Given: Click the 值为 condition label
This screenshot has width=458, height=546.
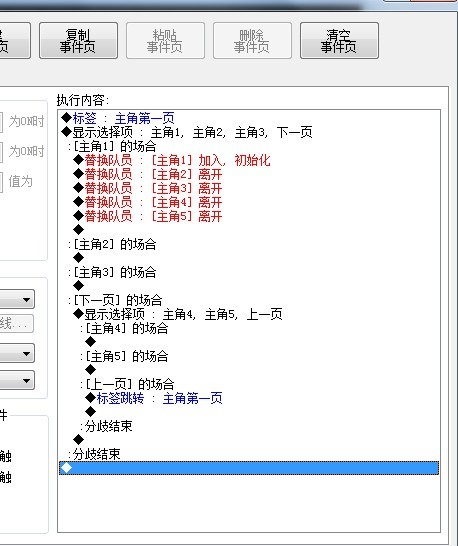Looking at the screenshot, I should pos(21,181).
